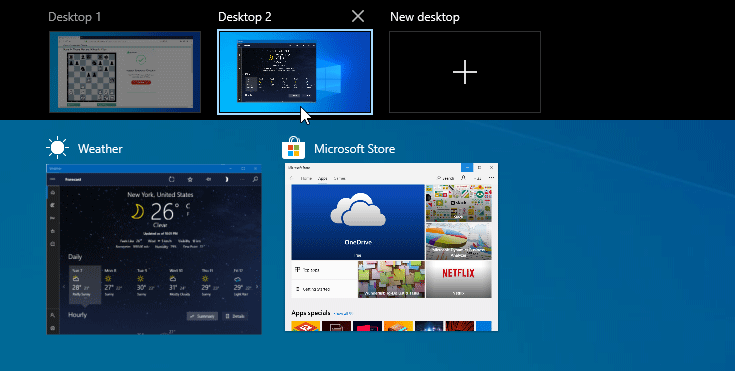The width and height of the screenshot is (735, 371).
Task: Click the favorites star icon in Weather
Action: point(190,179)
